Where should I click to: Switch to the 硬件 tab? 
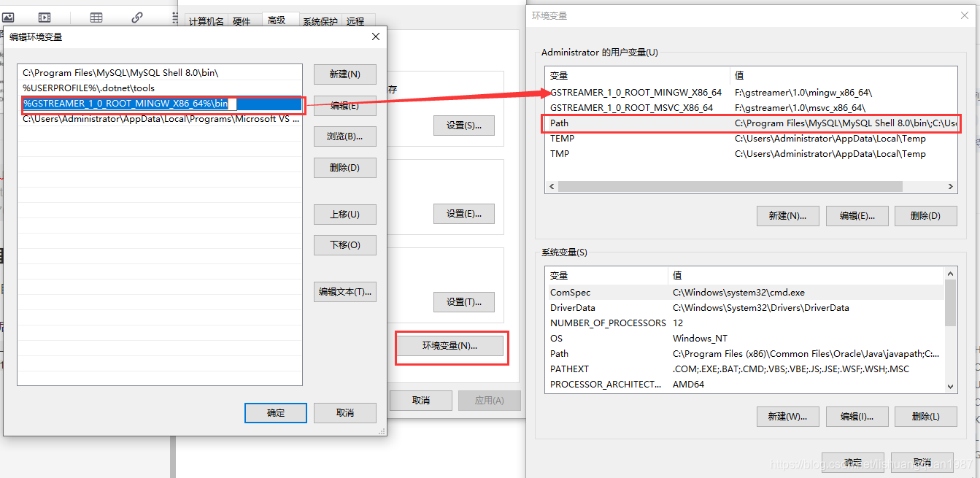[x=242, y=22]
